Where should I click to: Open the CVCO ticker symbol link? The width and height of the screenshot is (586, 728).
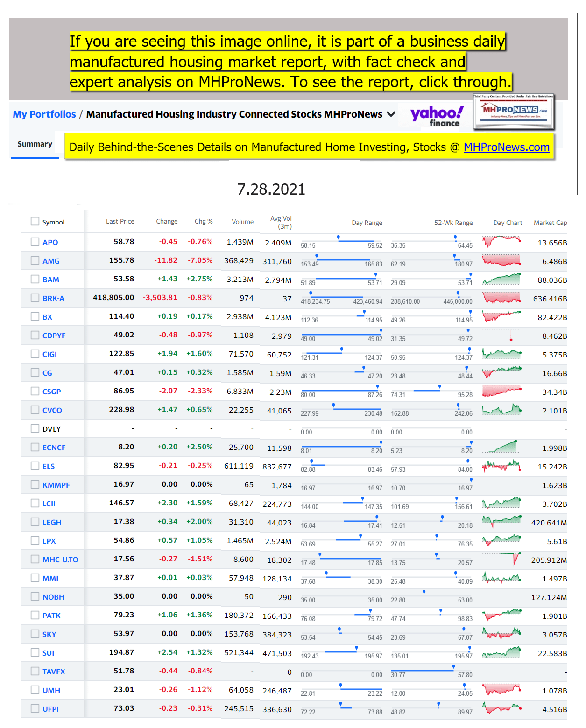[52, 410]
